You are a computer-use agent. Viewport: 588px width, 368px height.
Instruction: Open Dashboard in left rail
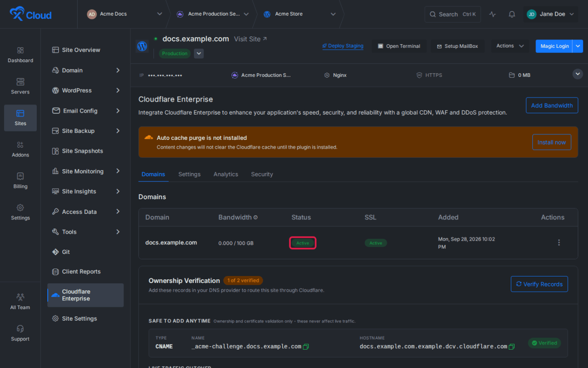coord(20,55)
